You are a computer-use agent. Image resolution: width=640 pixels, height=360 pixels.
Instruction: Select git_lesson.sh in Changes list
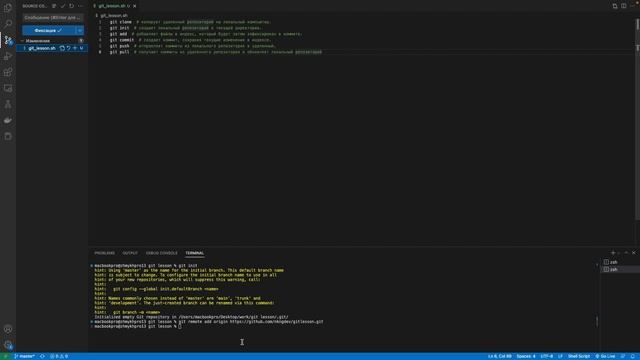click(x=41, y=48)
